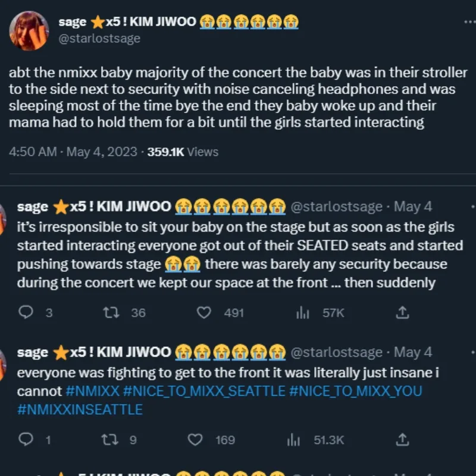Open more options on the second tweet
Image resolution: width=476 pixels, height=476 pixels.
(472, 207)
